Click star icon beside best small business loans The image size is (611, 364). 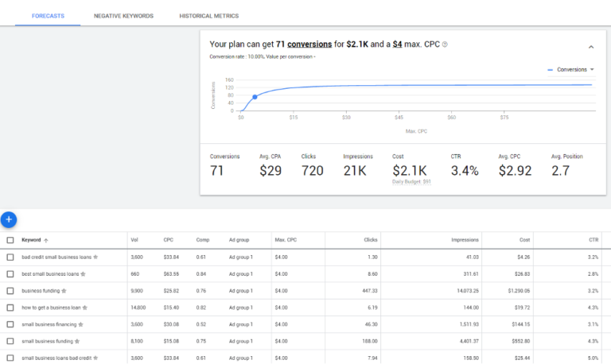(x=83, y=274)
